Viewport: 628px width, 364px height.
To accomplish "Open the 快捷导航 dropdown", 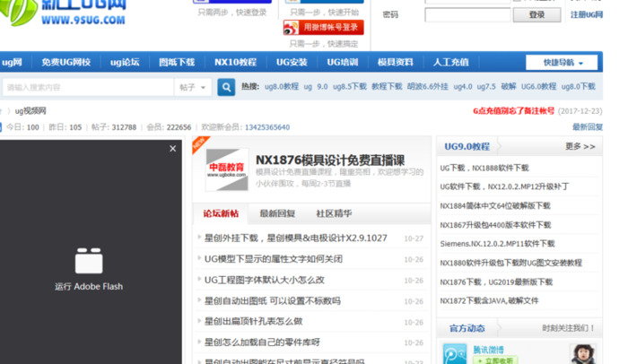I will 562,63.
